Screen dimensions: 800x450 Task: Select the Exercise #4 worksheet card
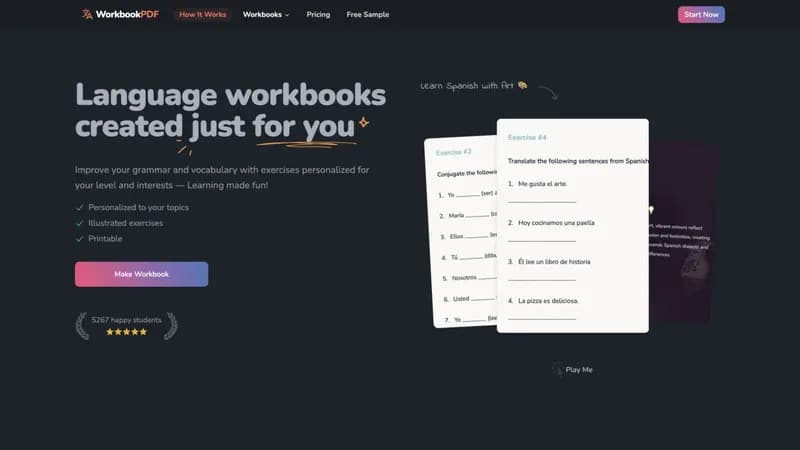(572, 226)
